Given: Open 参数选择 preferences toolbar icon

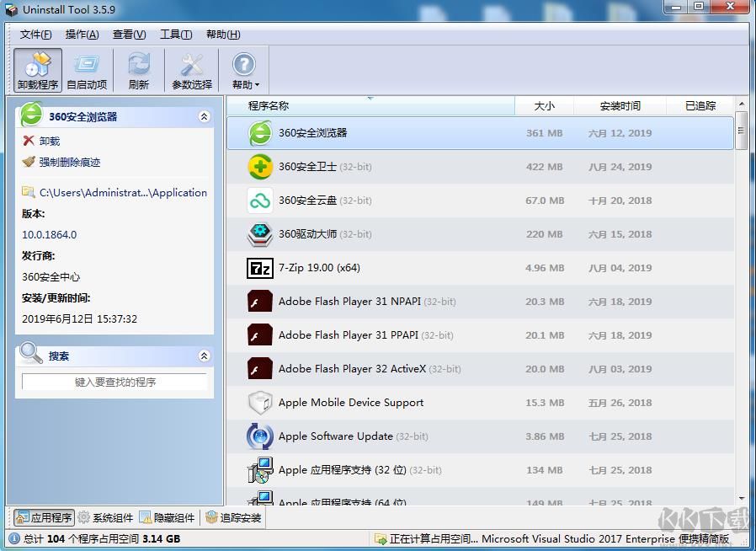Looking at the screenshot, I should pos(192,71).
